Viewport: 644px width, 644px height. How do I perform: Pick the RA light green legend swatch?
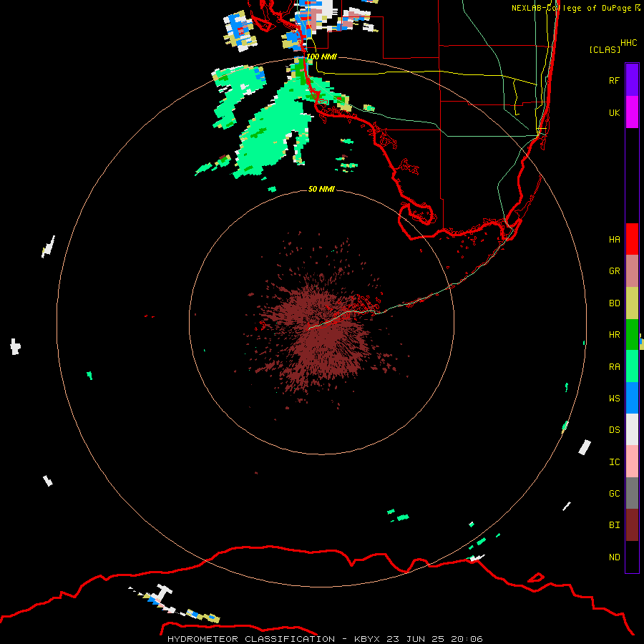632,366
